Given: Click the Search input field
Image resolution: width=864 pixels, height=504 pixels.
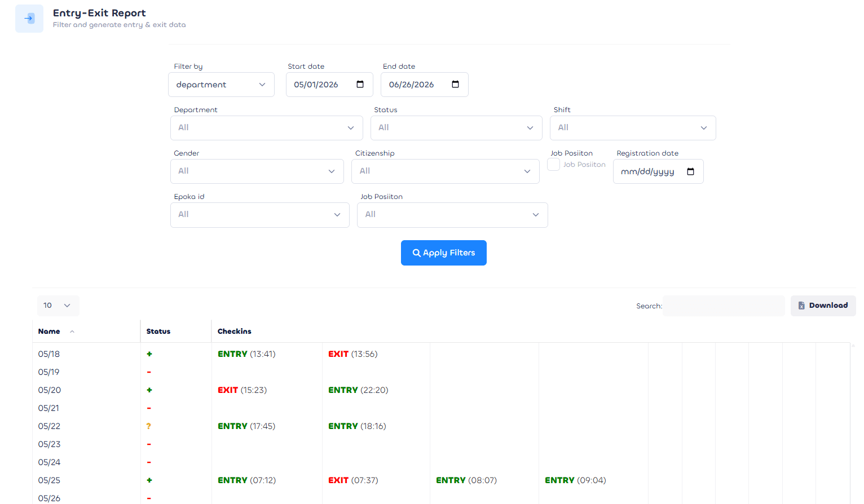Looking at the screenshot, I should 724,306.
